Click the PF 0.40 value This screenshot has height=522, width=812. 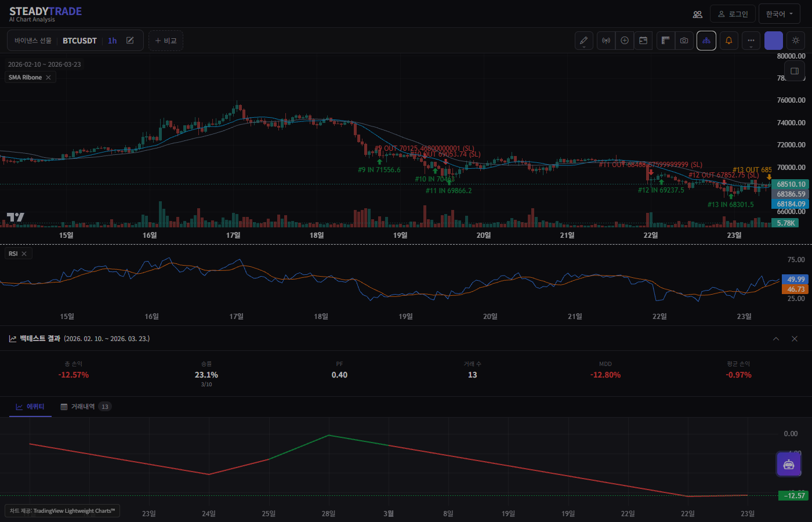pyautogui.click(x=339, y=375)
